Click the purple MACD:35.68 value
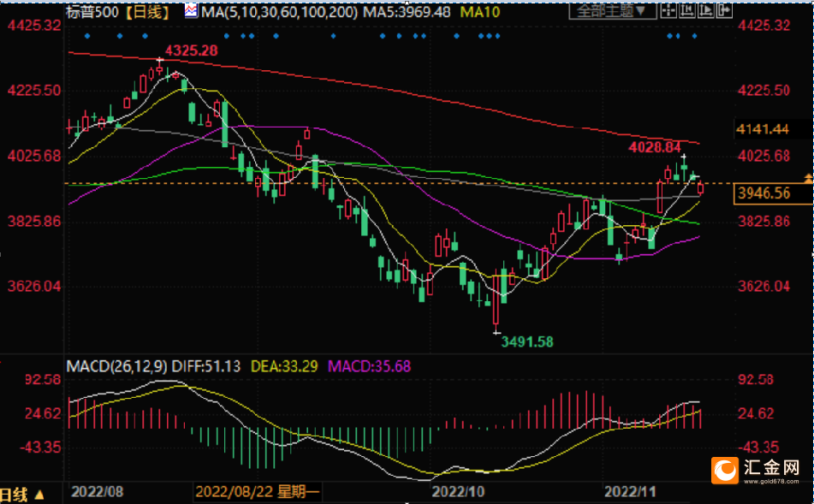This screenshot has width=814, height=504. (369, 366)
